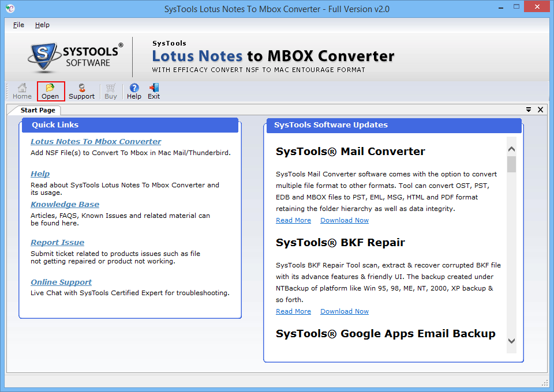Open Lotus Notes To Mbox Converter link
Screen dimensions: 554x392
tap(96, 141)
